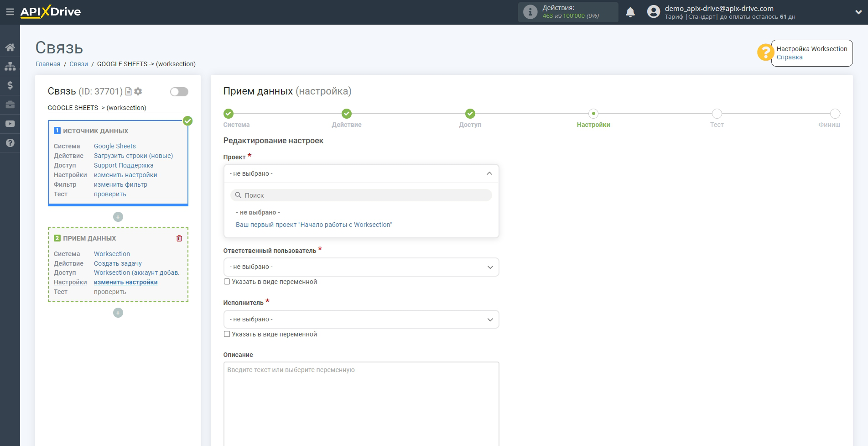The height and width of the screenshot is (446, 868).
Task: Click the user avatar icon
Action: (654, 12)
